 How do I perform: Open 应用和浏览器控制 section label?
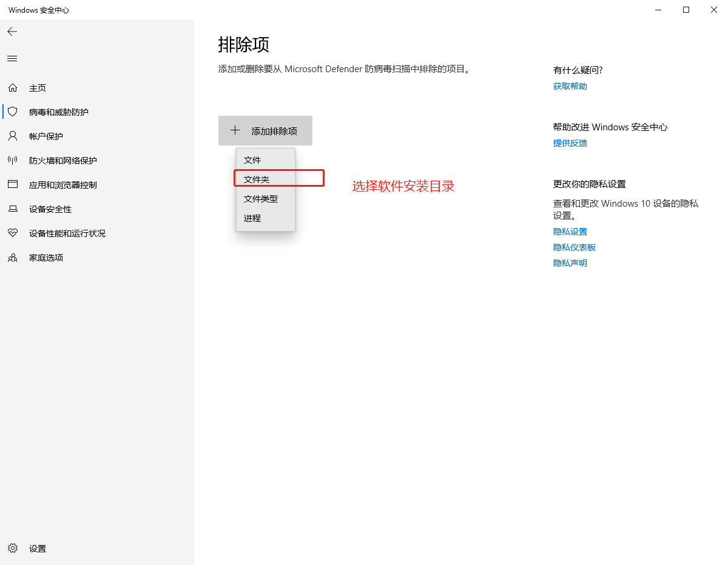tap(63, 185)
